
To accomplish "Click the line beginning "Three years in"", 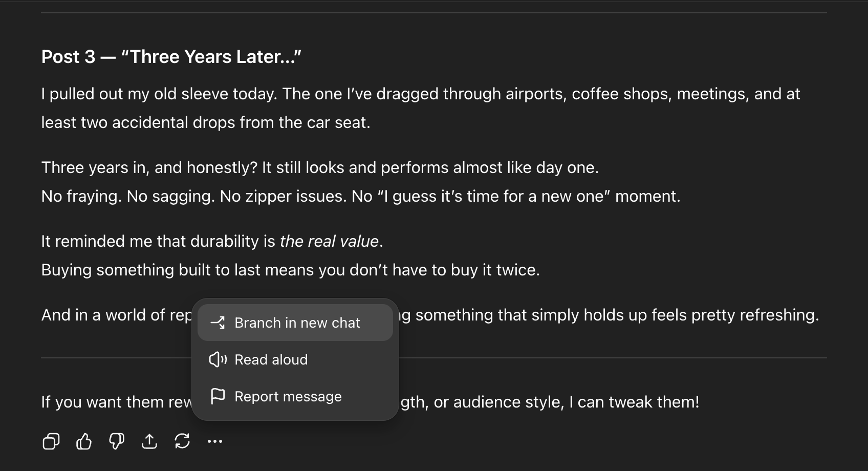I will tap(319, 167).
